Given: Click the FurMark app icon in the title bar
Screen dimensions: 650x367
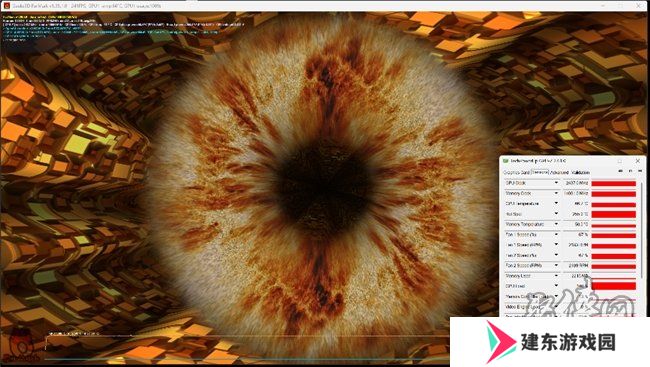Looking at the screenshot, I should (x=6, y=6).
